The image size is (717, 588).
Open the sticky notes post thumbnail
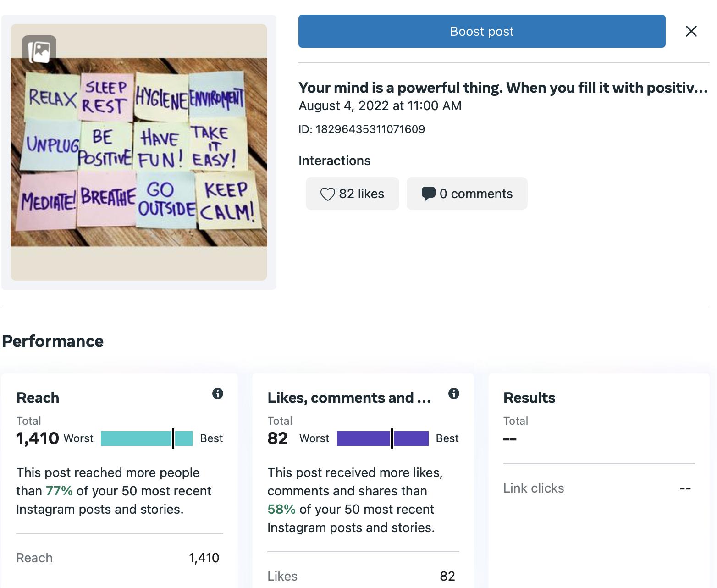coord(138,152)
